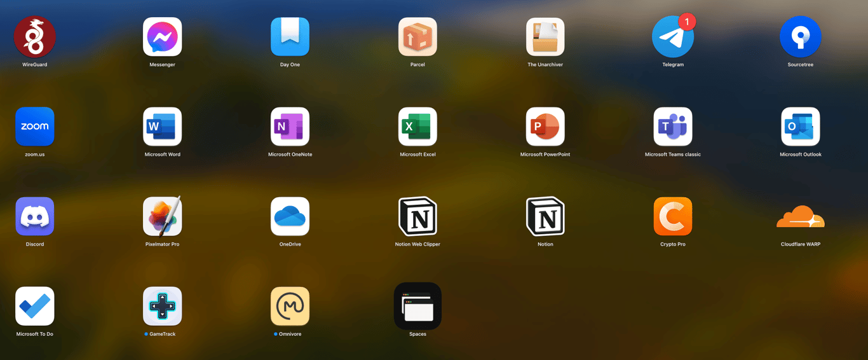Click the "Microsoft Teams classic" label text

coord(673,155)
